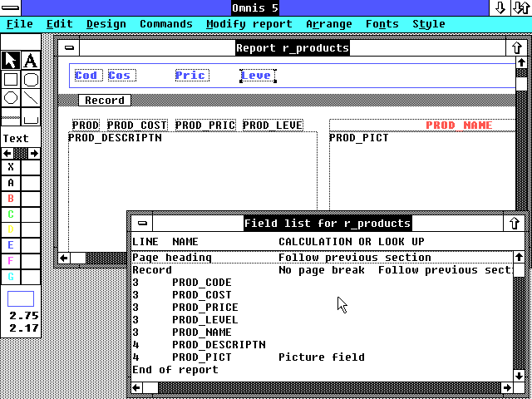Viewport: 532px width, 399px height.
Task: Maximize the Report r_products window
Action: point(516,48)
